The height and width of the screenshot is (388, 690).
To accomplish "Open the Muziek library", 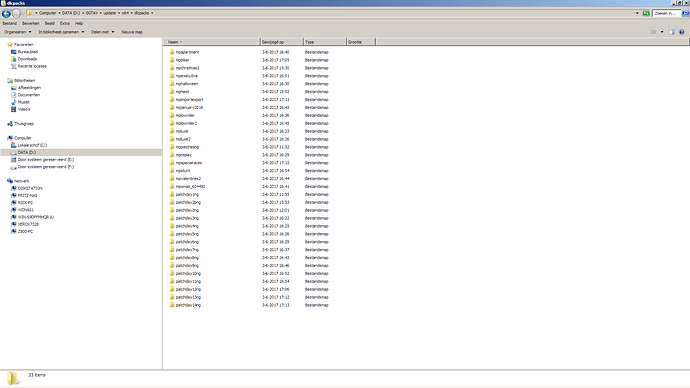I will point(23,102).
